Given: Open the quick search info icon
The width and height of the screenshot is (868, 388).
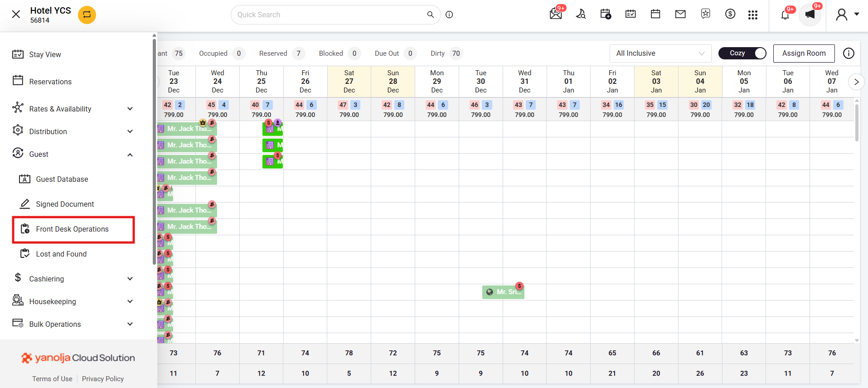Looking at the screenshot, I should [449, 15].
